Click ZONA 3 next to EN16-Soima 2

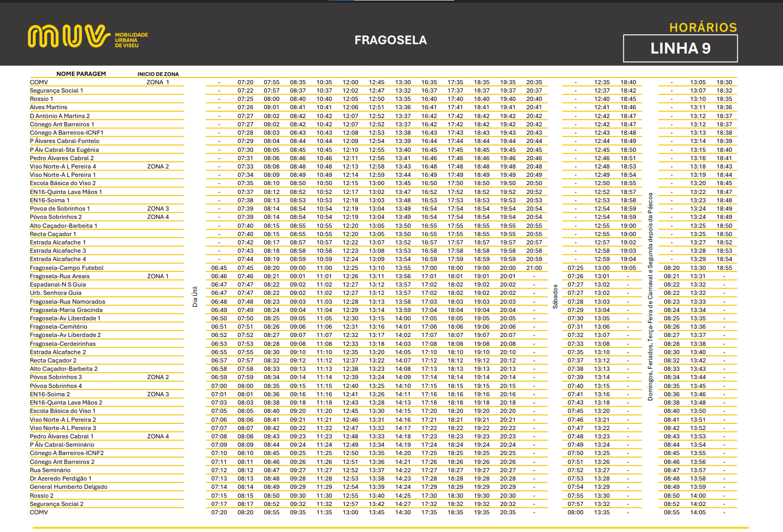(158, 394)
